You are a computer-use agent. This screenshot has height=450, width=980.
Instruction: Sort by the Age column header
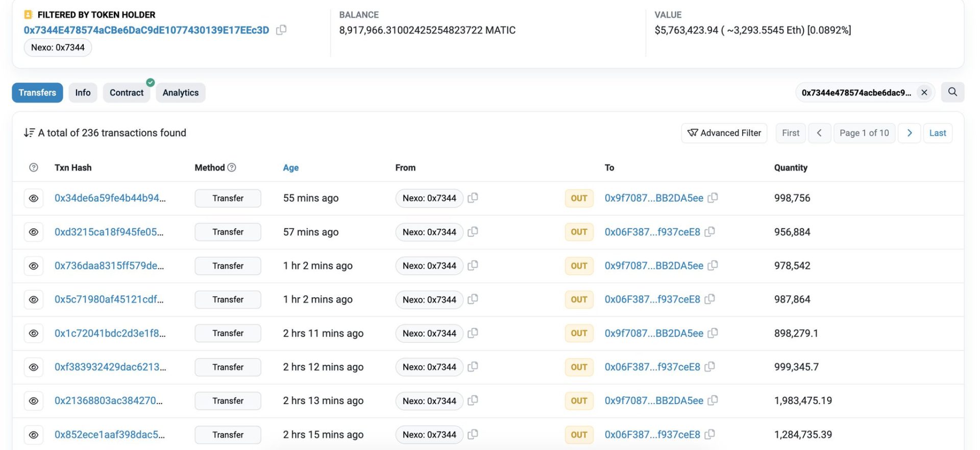coord(290,168)
